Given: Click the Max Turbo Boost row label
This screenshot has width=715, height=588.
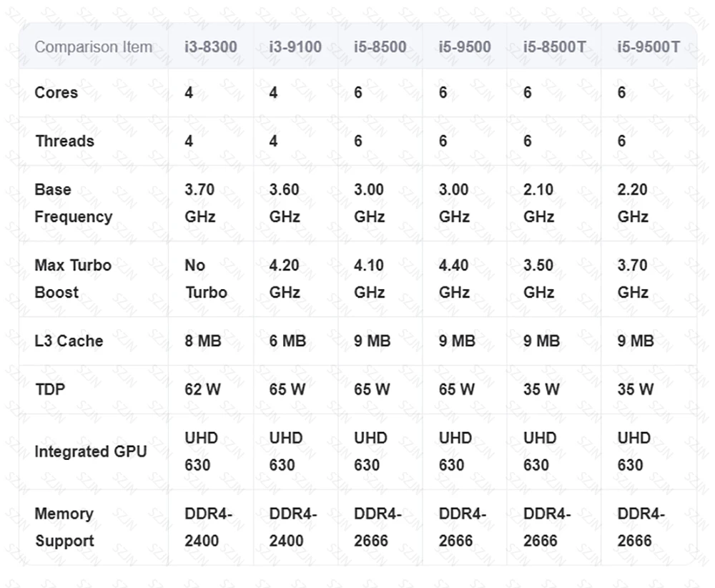Looking at the screenshot, I should click(x=73, y=278).
